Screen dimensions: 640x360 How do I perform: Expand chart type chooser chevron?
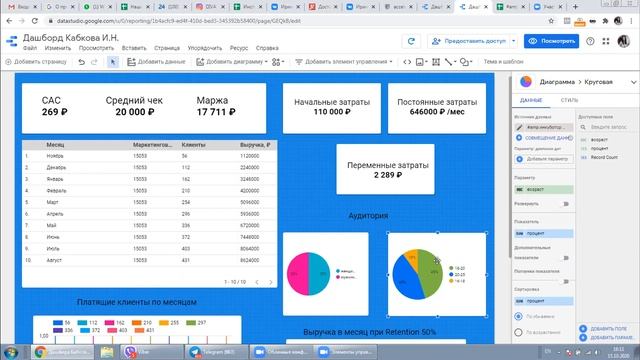[x=633, y=82]
